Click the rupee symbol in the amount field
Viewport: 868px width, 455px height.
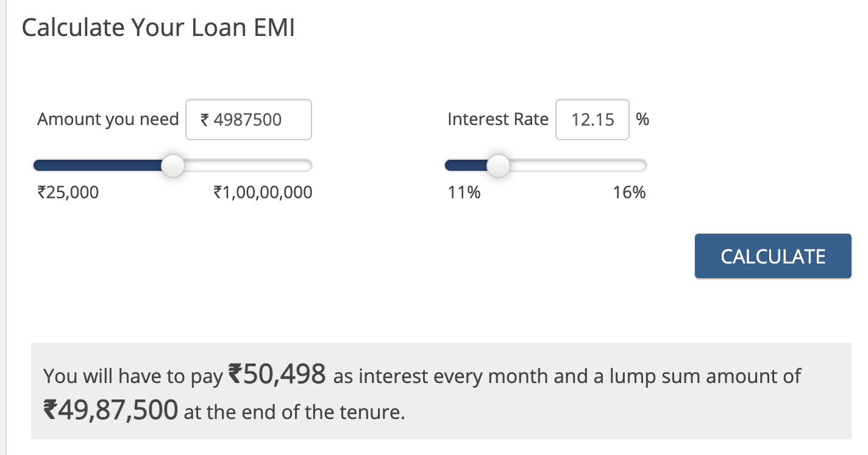tap(205, 120)
